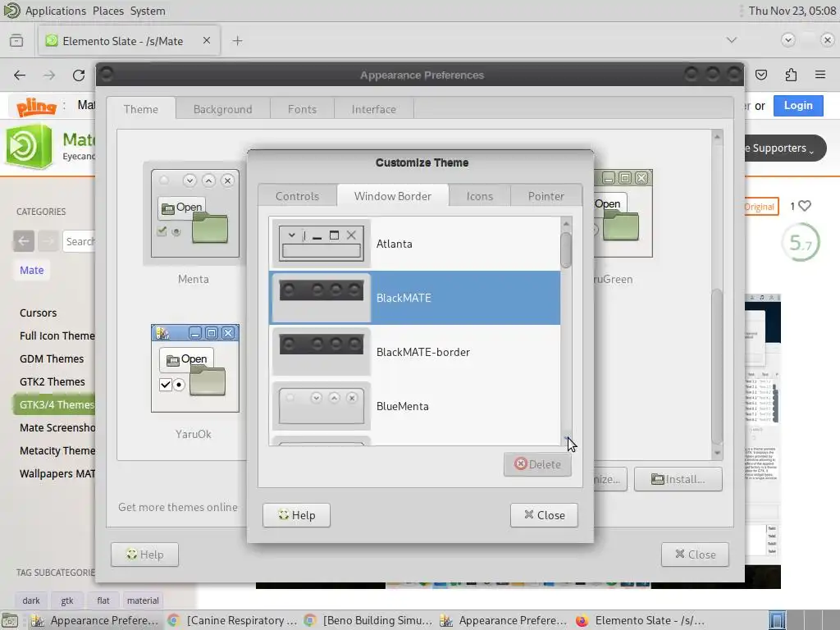Click the Pling logo
This screenshot has height=630, width=840.
coord(36,106)
